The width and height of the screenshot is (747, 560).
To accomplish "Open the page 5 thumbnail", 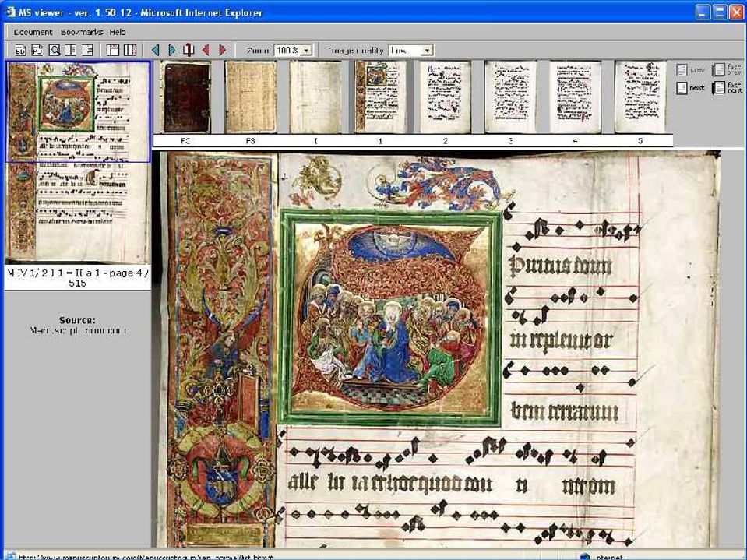I will [x=640, y=97].
